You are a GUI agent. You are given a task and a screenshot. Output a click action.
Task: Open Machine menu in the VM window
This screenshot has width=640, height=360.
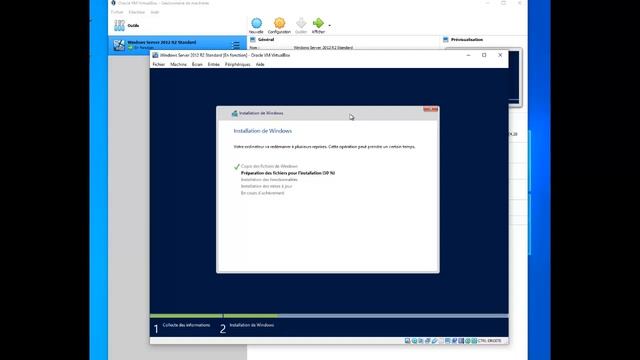pyautogui.click(x=178, y=64)
